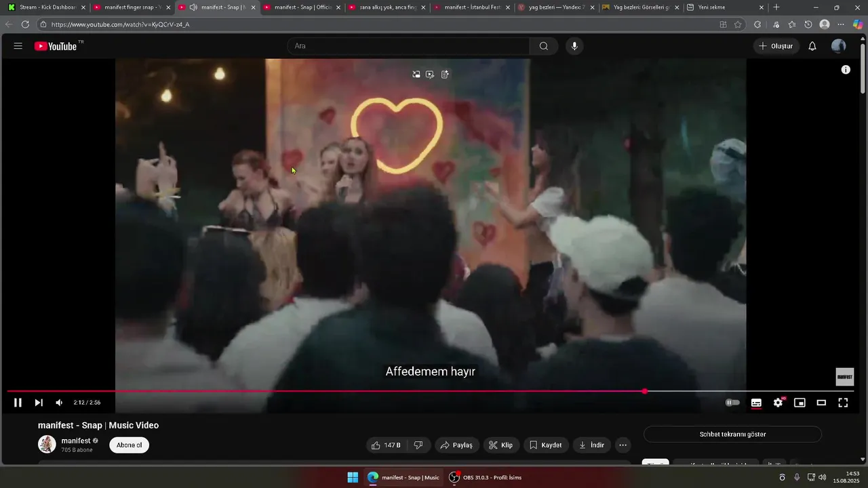The height and width of the screenshot is (488, 868).
Task: Enter full screen mode
Action: (x=843, y=403)
